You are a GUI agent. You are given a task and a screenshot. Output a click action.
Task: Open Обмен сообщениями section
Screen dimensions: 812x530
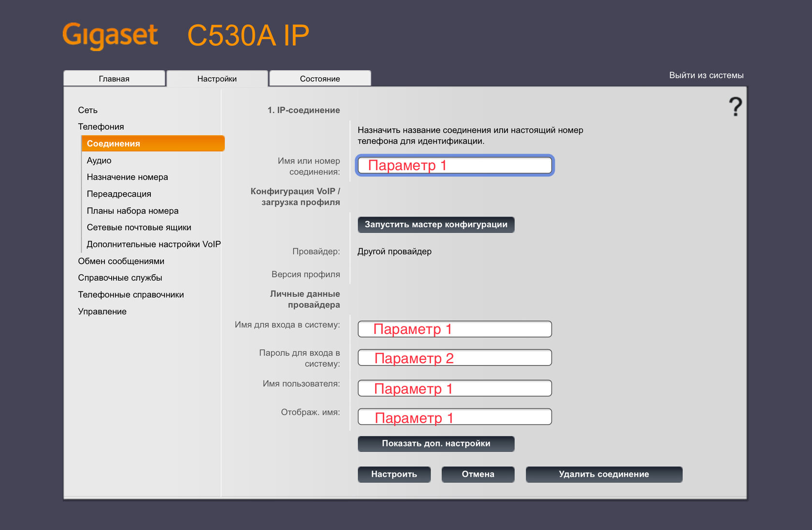121,261
